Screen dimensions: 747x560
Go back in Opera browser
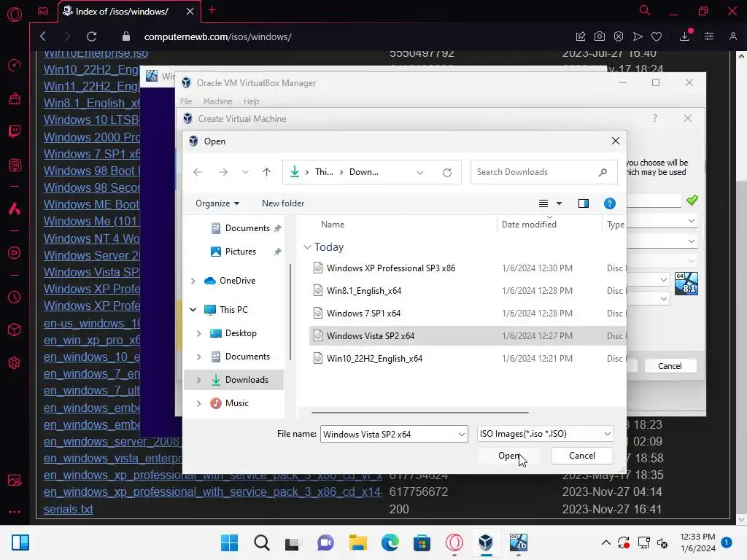tap(43, 36)
